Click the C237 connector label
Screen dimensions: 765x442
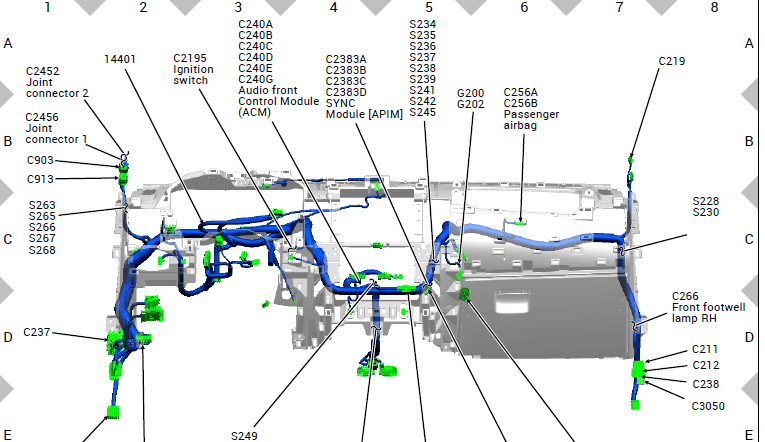(37, 332)
